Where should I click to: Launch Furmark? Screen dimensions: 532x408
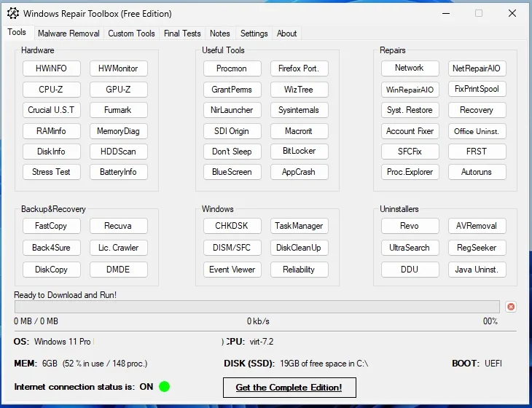click(x=119, y=110)
